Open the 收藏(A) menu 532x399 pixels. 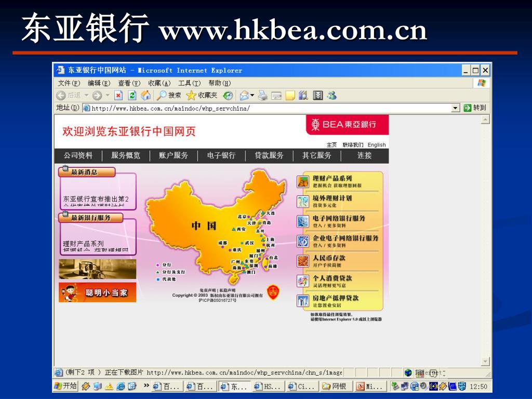(x=159, y=83)
